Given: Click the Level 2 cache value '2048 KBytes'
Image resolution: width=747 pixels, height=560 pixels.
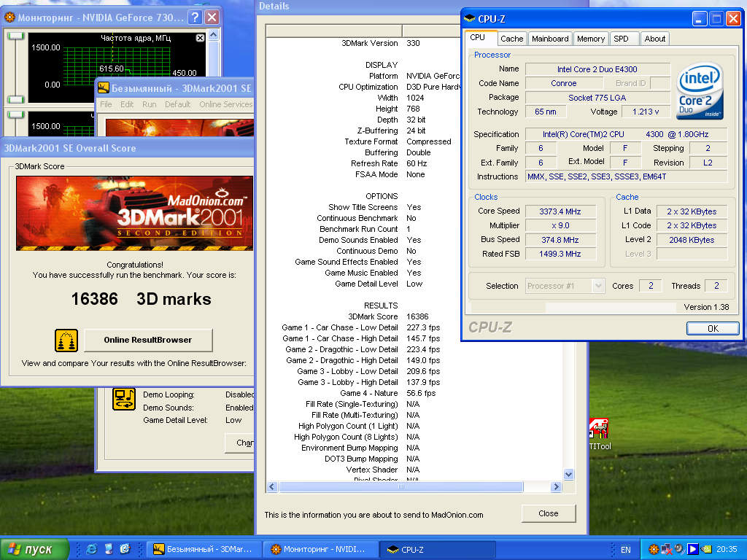Looking at the screenshot, I should tap(692, 240).
